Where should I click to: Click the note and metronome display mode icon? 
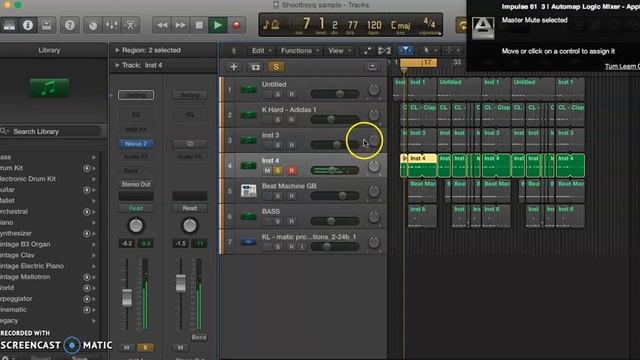point(271,25)
